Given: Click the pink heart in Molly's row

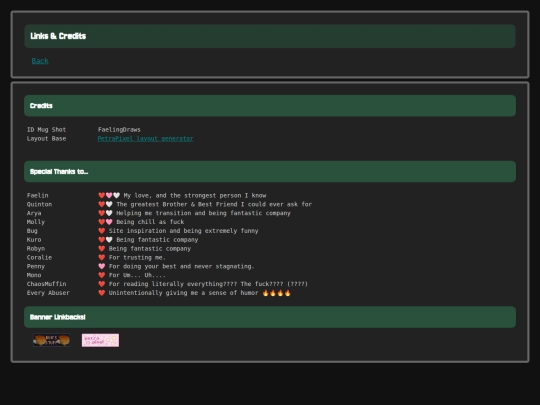Looking at the screenshot, I should (109, 222).
